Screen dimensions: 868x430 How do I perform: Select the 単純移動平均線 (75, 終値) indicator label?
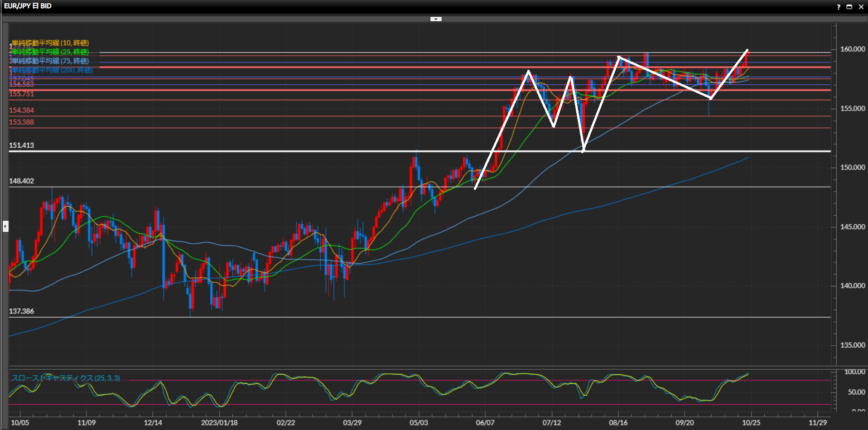click(x=50, y=61)
